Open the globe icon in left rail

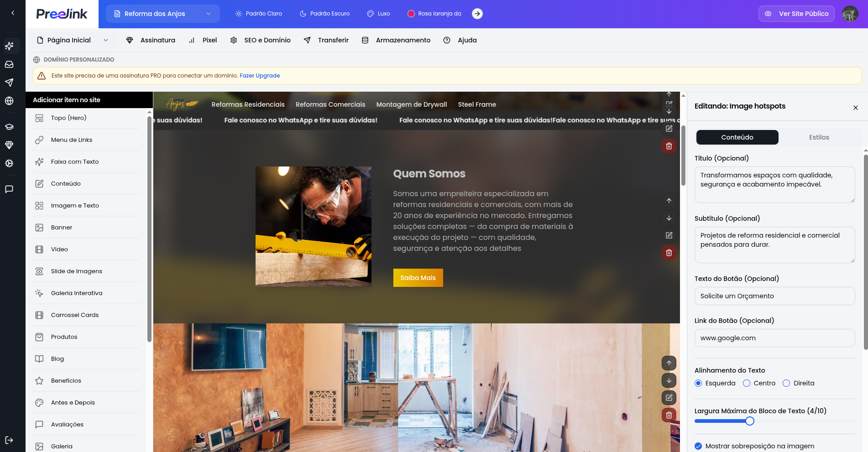pos(9,101)
